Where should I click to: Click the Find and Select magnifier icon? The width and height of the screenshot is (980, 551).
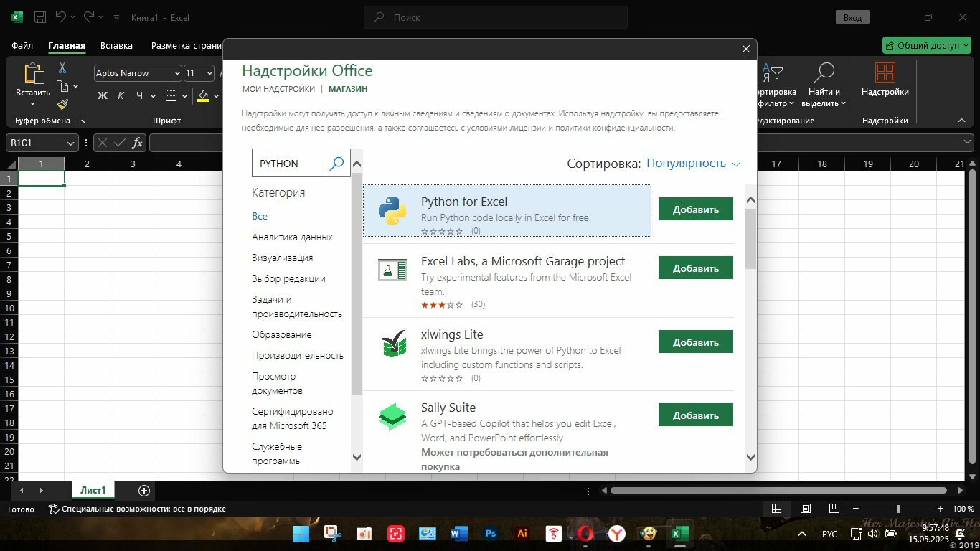[825, 72]
